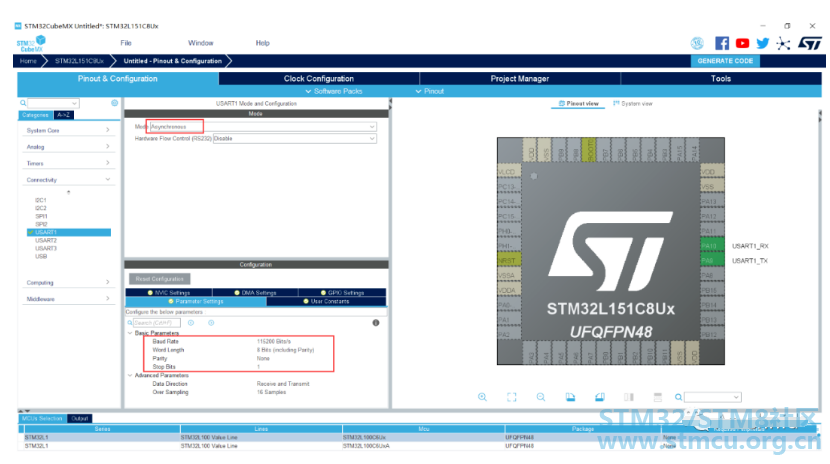The width and height of the screenshot is (830, 464).
Task: Open the File menu
Action: tap(126, 43)
